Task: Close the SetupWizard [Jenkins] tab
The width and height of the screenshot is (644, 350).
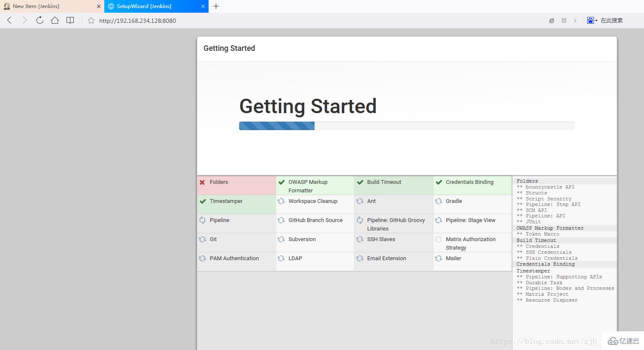Action: point(203,6)
